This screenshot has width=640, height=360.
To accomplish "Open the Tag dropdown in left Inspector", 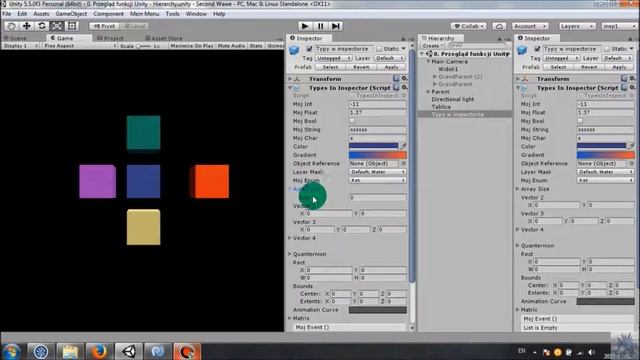I will (x=333, y=58).
